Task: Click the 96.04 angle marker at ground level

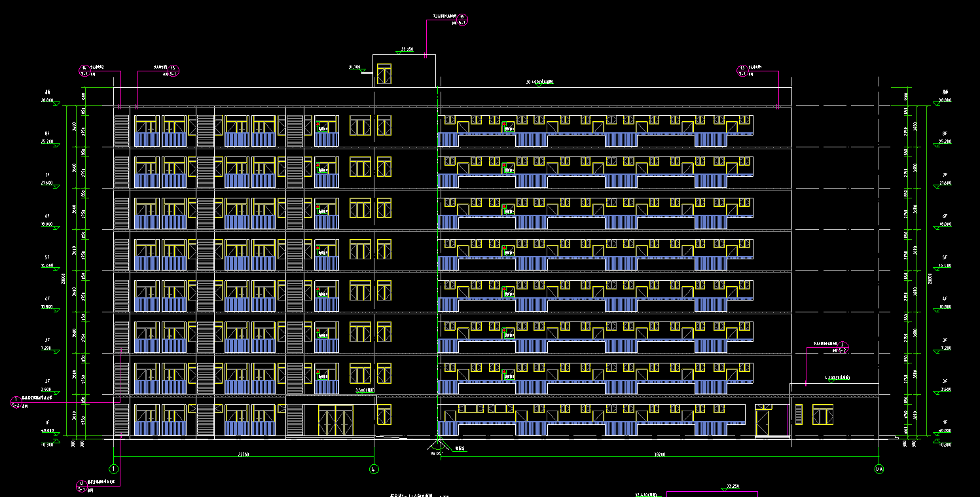Action: [x=436, y=452]
